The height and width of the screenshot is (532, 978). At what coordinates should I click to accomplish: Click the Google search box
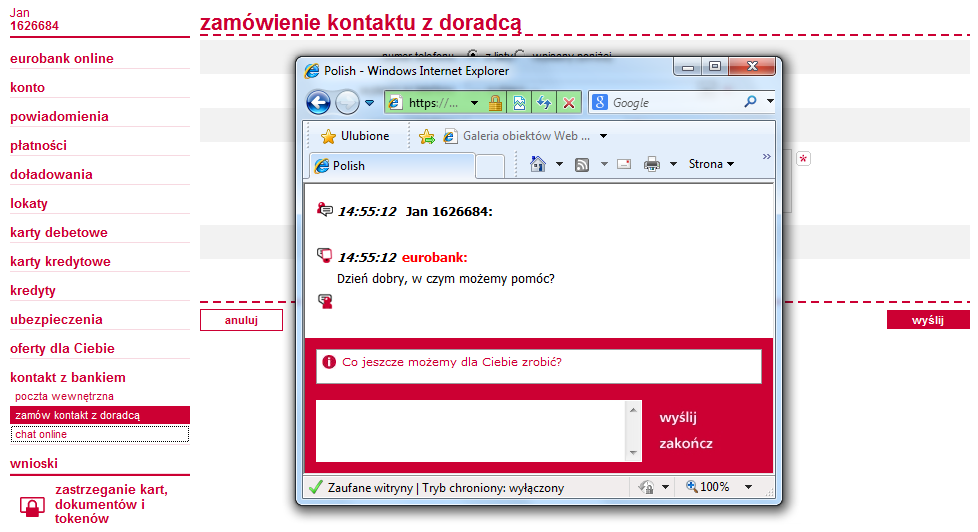coord(674,103)
